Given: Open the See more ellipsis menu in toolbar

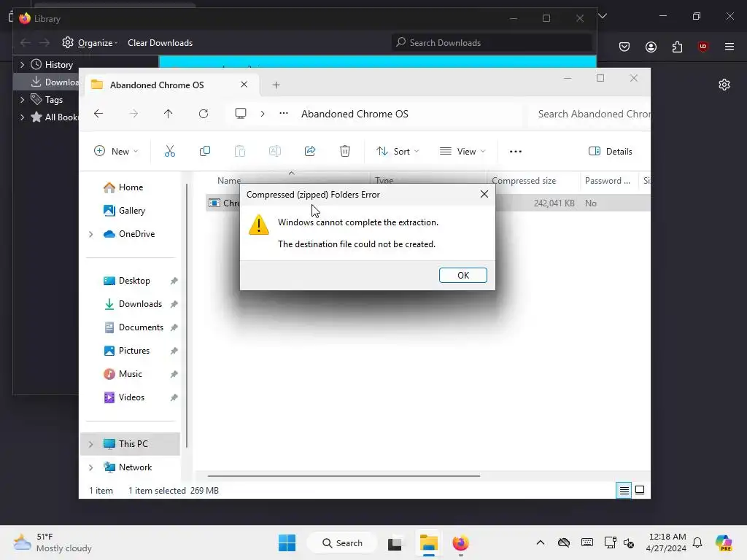Looking at the screenshot, I should click(516, 152).
